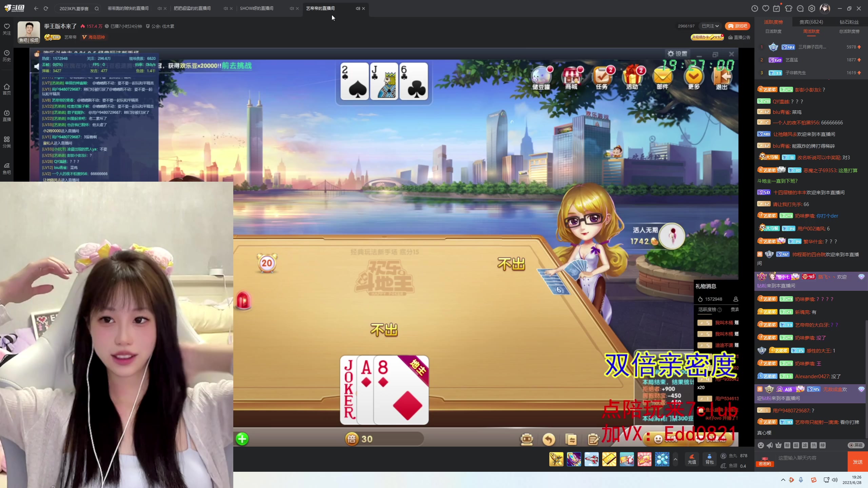
Task: Expand the 已关注 follow dropdown
Action: [x=710, y=26]
